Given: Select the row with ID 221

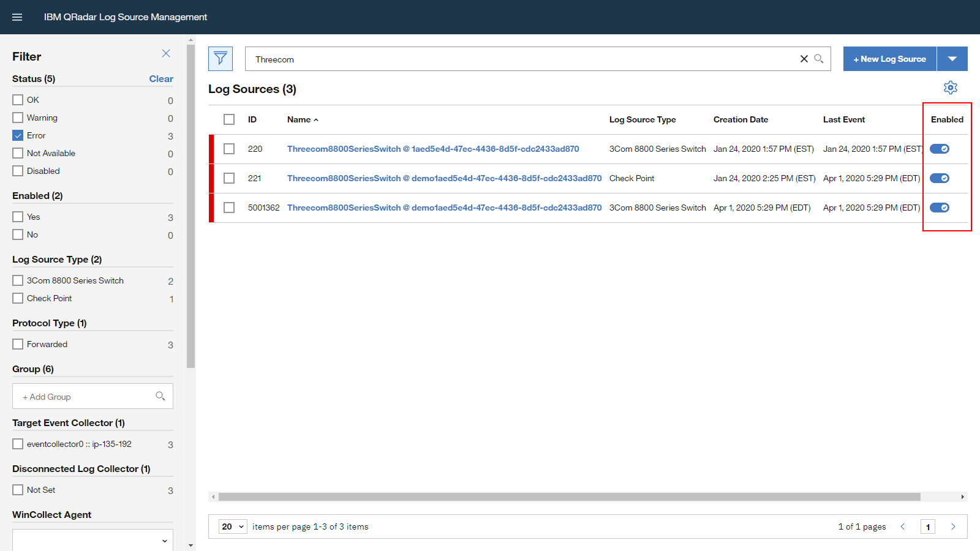Looking at the screenshot, I should (x=229, y=178).
